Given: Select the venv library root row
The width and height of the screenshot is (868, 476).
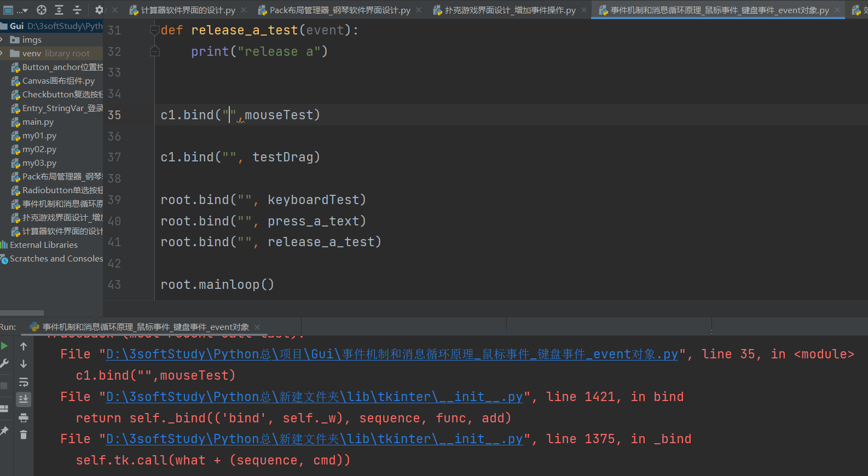Looking at the screenshot, I should coord(51,53).
